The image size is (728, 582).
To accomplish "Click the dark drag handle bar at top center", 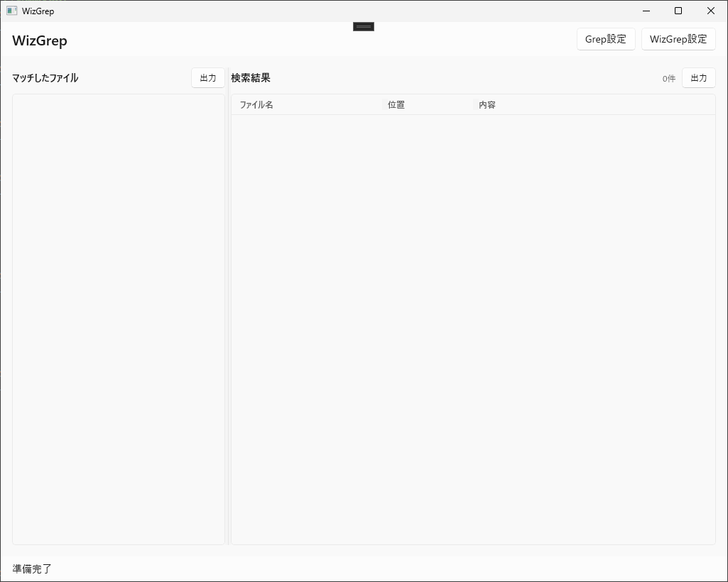I will (364, 27).
